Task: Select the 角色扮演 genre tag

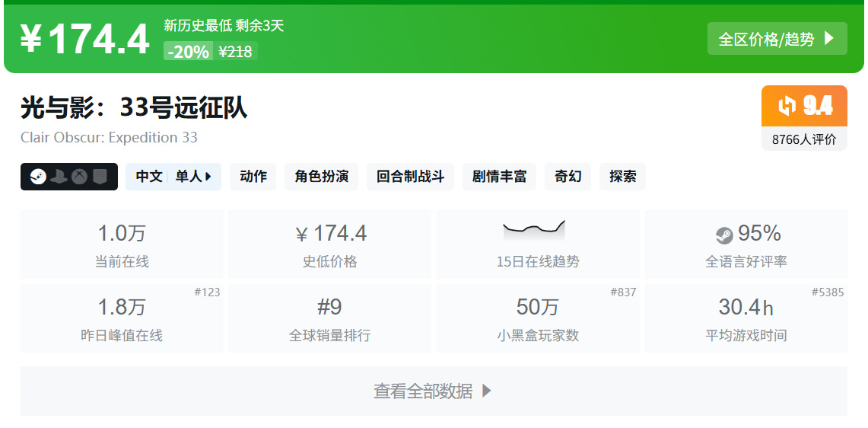Action: click(x=322, y=177)
